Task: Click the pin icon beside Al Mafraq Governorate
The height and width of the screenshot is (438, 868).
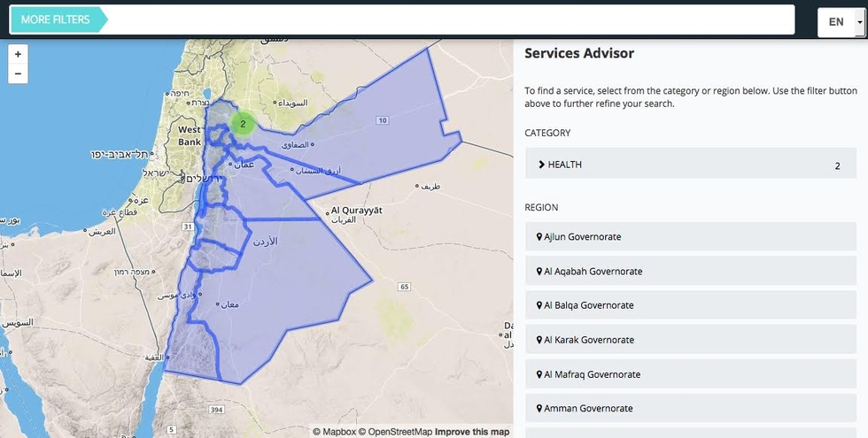Action: pyautogui.click(x=539, y=374)
